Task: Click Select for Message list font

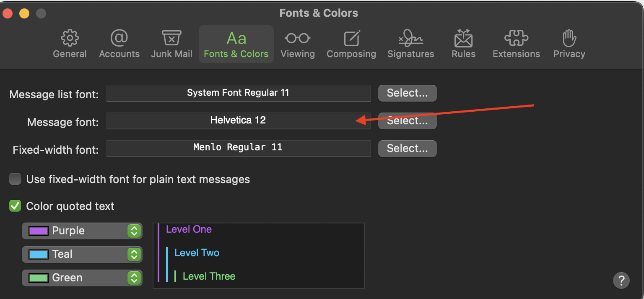Action: coord(407,93)
